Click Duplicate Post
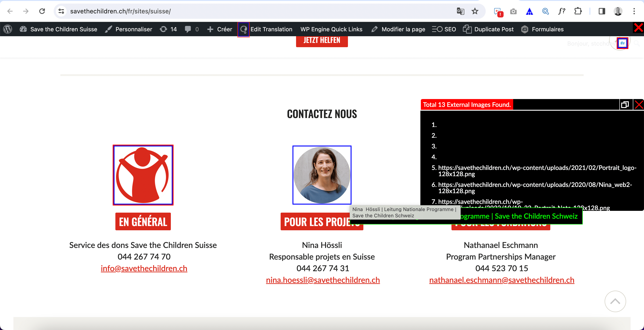This screenshot has height=330, width=644. (488, 29)
